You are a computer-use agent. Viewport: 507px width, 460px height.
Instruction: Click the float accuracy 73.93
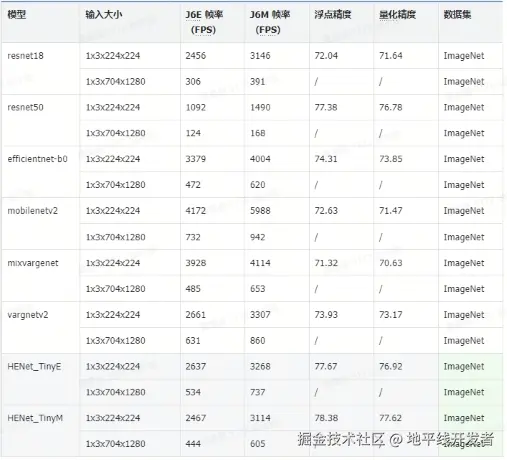pos(326,315)
